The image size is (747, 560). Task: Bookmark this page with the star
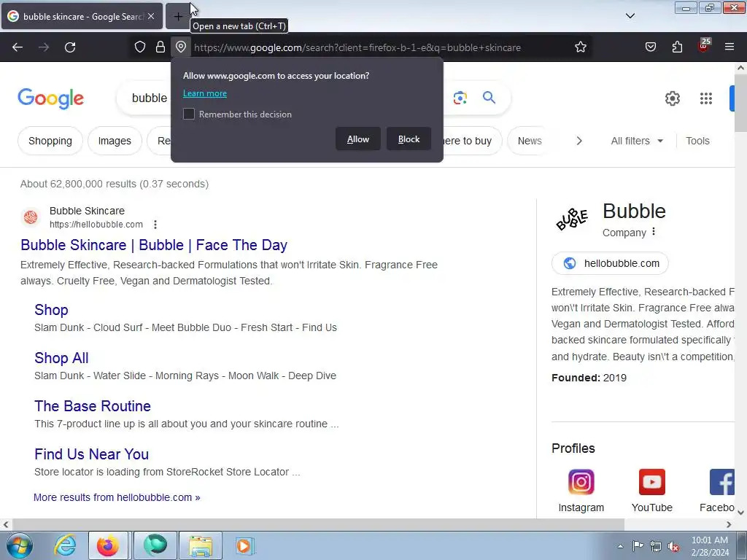click(x=580, y=47)
